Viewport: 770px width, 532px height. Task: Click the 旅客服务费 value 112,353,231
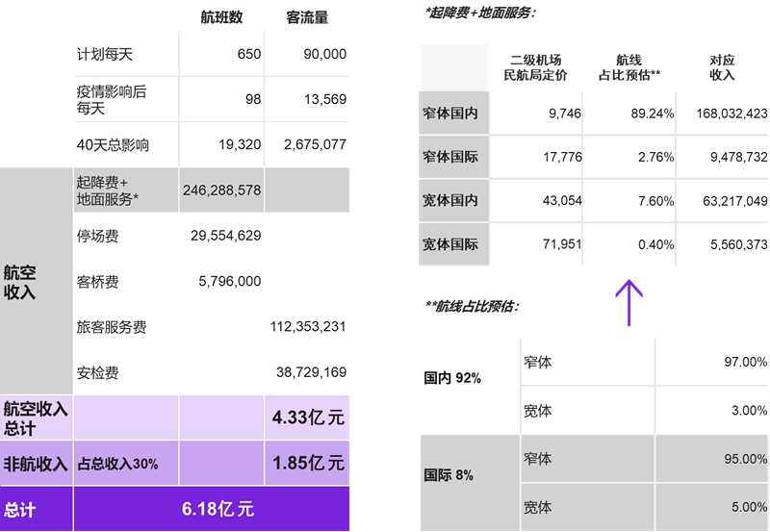click(x=309, y=327)
